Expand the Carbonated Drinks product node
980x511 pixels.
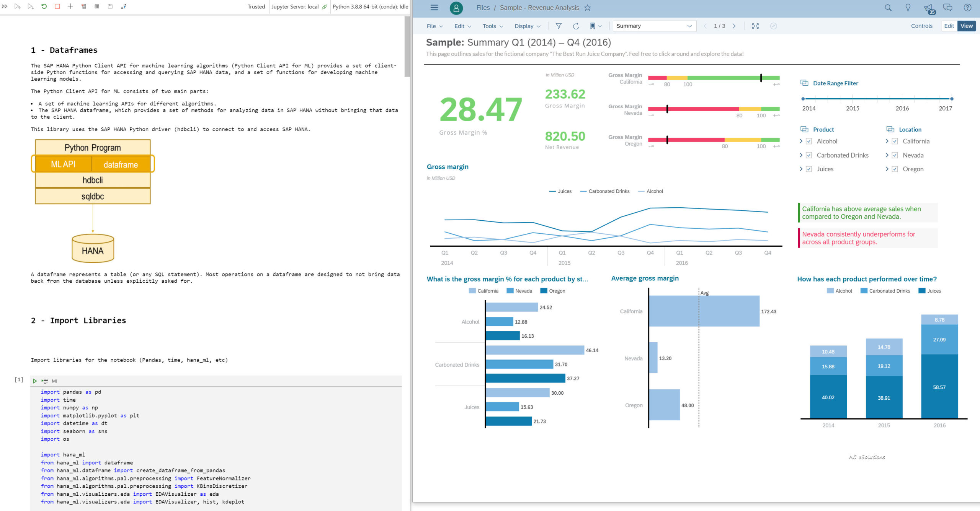[x=801, y=155]
